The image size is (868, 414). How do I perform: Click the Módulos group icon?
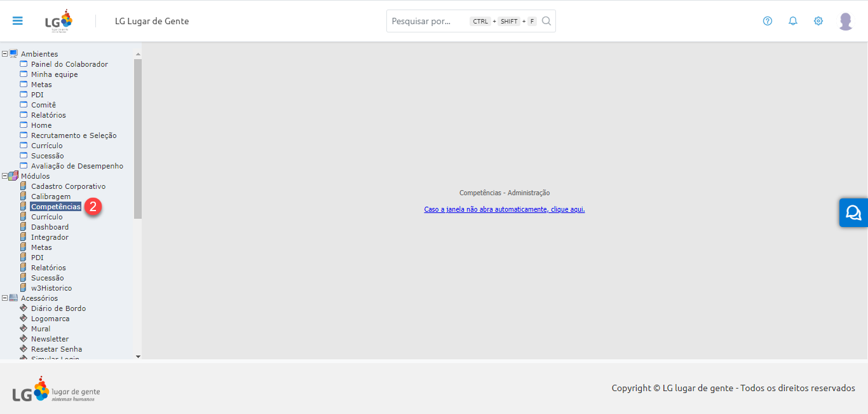click(x=13, y=176)
